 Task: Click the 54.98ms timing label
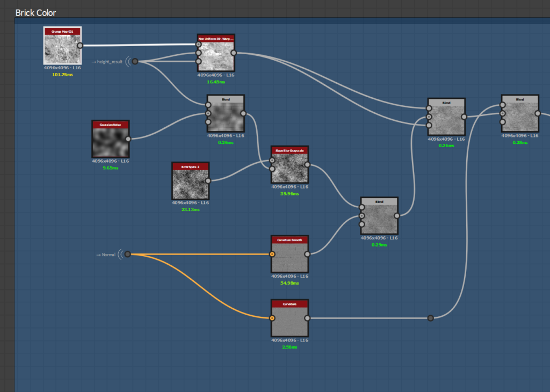tap(290, 284)
